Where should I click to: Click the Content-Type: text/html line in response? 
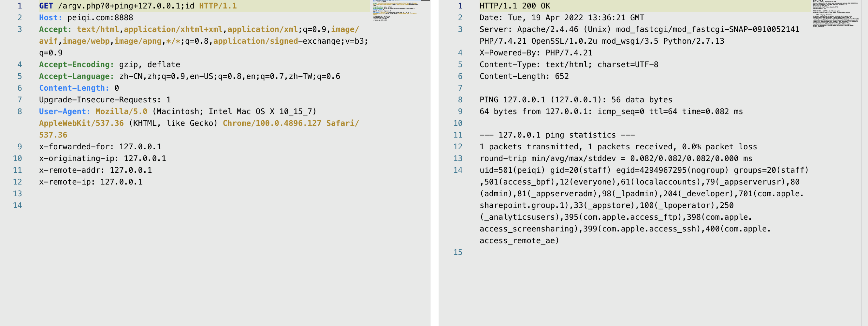point(569,65)
